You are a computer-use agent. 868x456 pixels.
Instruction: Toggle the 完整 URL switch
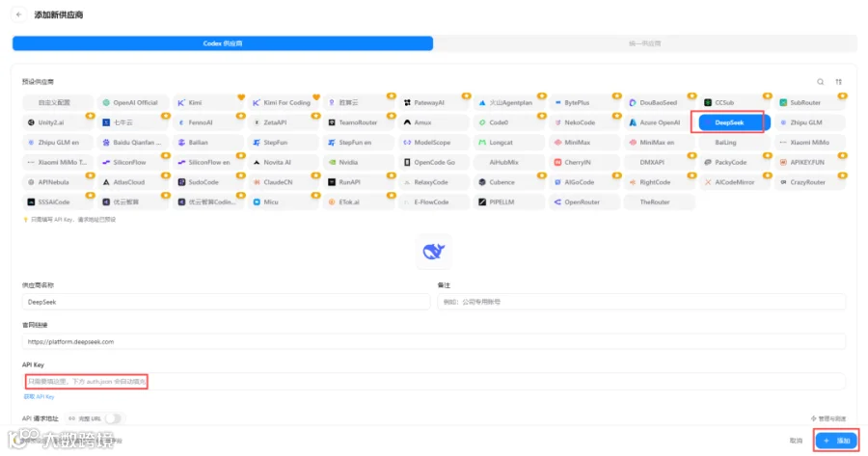point(113,419)
